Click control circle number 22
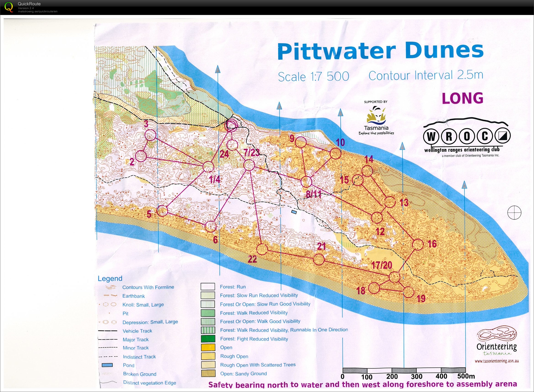Image resolution: width=534 pixels, height=392 pixels. (262, 249)
